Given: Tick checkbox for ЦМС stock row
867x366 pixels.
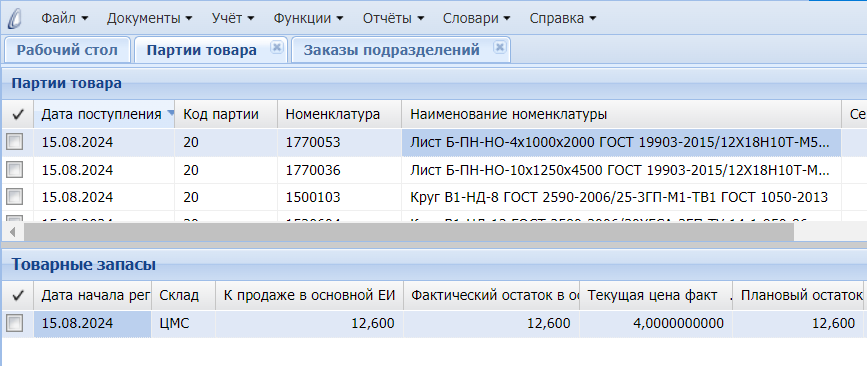Looking at the screenshot, I should point(14,323).
